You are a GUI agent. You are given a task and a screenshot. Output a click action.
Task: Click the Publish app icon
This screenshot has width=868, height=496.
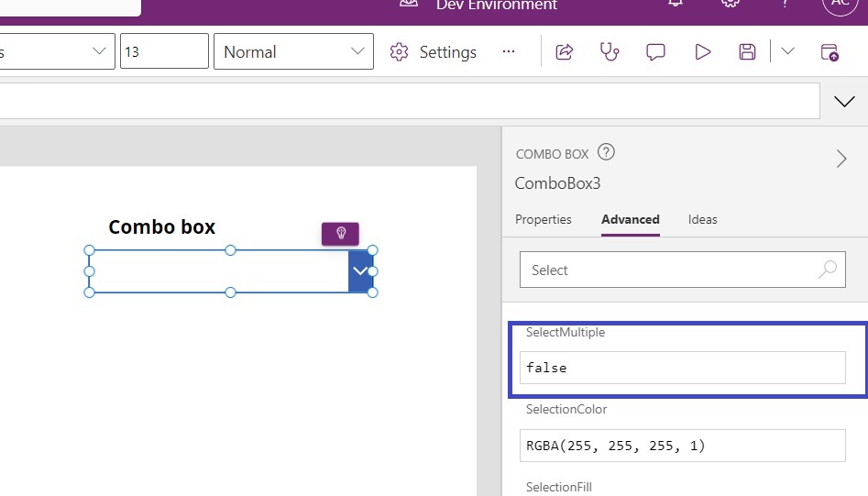[830, 52]
